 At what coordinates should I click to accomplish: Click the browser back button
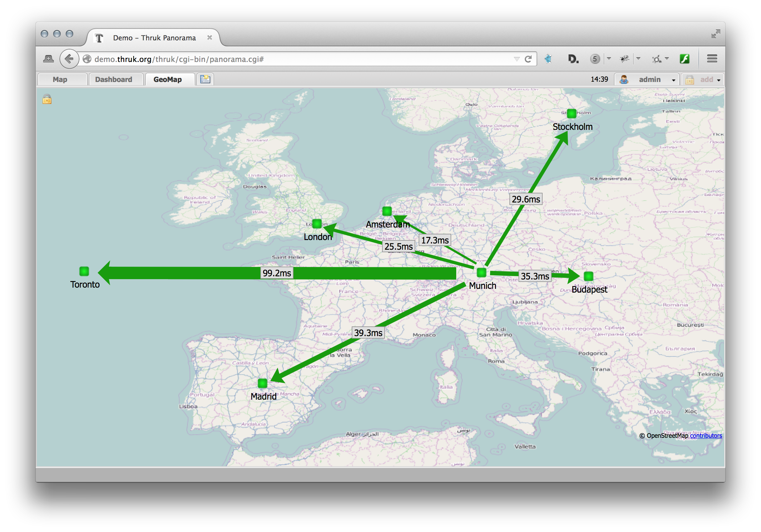[x=69, y=59]
